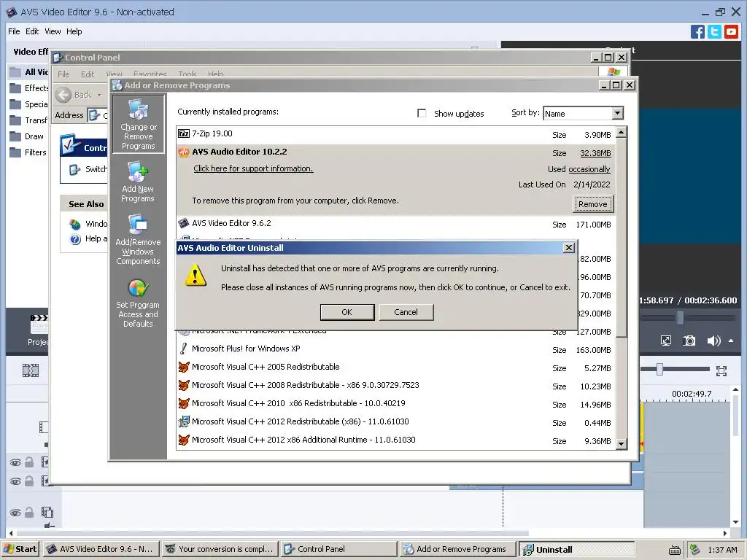Switch to Control Panel taskbar button
The width and height of the screenshot is (747, 560).
[x=338, y=549]
